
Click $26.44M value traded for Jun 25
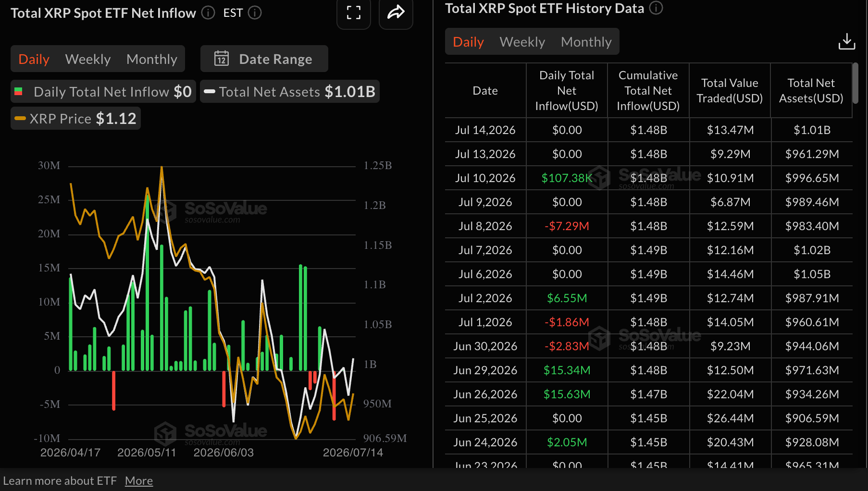tap(731, 418)
